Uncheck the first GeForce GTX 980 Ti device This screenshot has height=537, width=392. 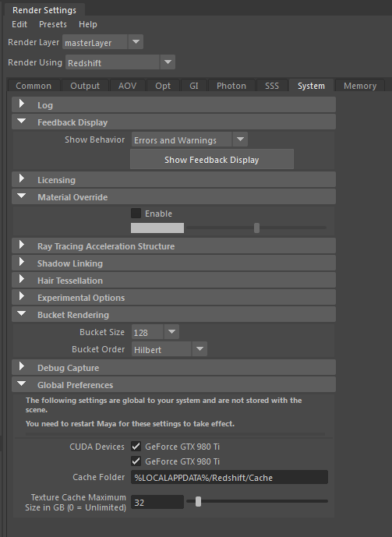click(x=136, y=447)
